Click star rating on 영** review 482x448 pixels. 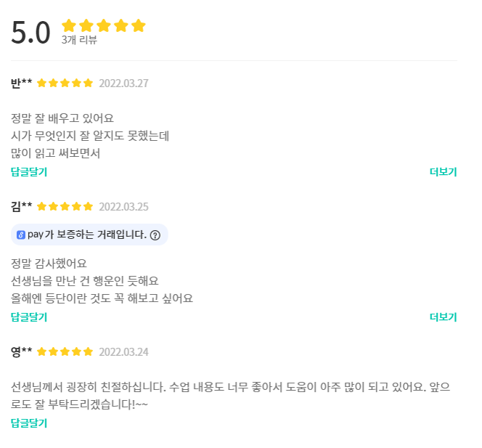(65, 351)
